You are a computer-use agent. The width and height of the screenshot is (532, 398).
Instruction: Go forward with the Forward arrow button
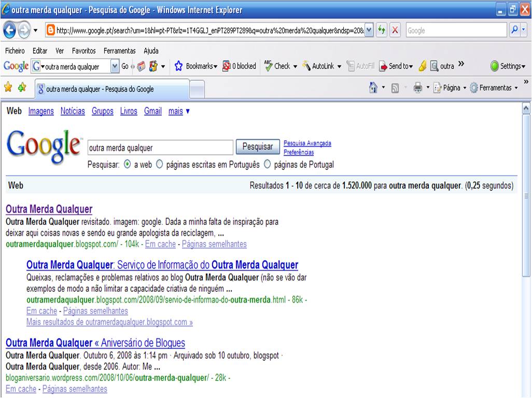[x=24, y=31]
